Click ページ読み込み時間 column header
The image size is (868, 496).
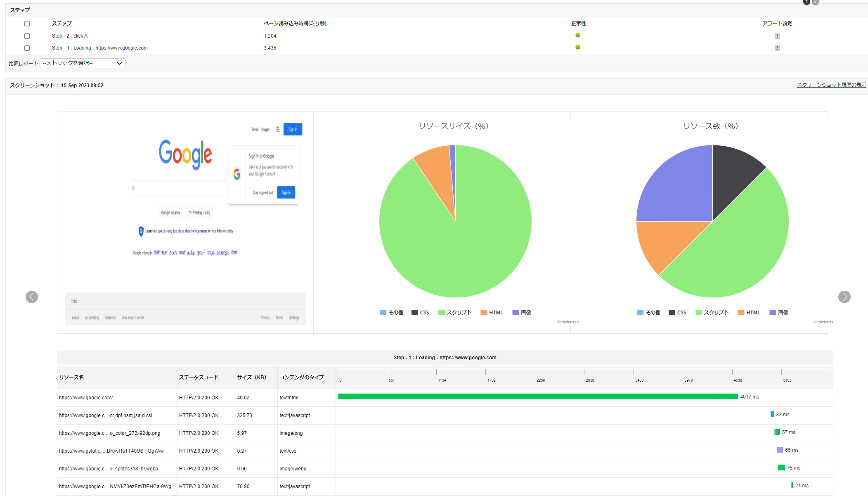(295, 24)
